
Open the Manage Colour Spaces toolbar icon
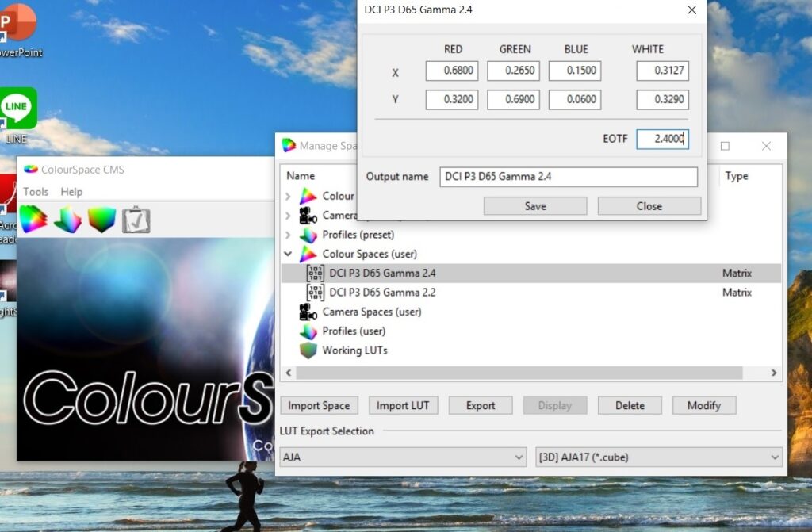pyautogui.click(x=33, y=220)
